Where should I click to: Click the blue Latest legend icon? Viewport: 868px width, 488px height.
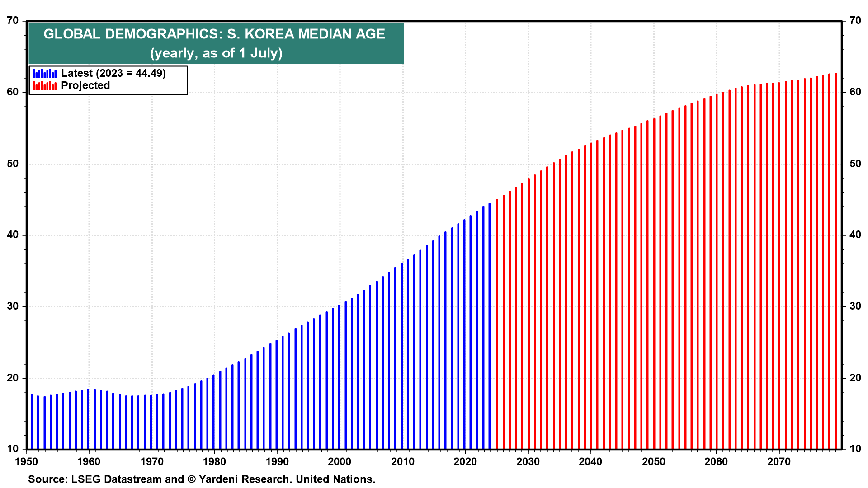(x=44, y=73)
